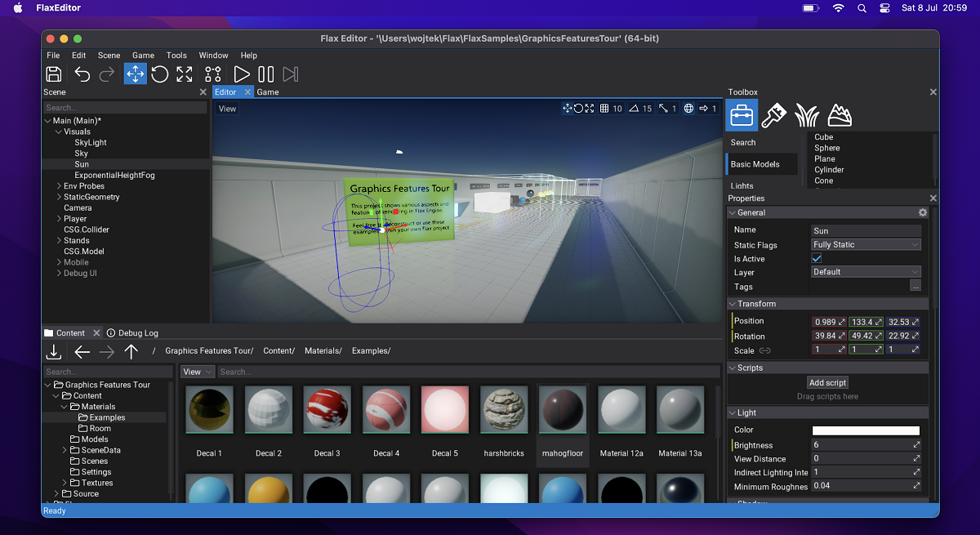Select the Rotate gizmo tool
This screenshot has width=980, height=535.
pos(160,74)
